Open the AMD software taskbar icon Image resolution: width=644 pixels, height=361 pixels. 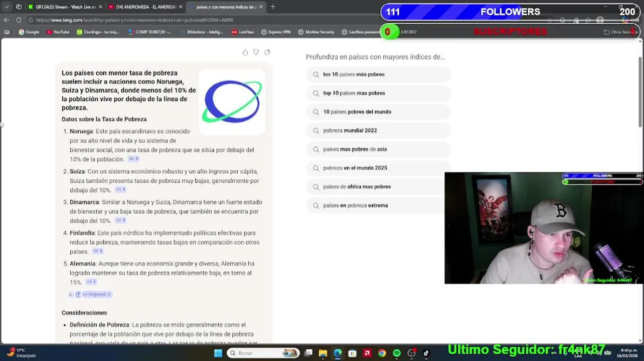(367, 353)
